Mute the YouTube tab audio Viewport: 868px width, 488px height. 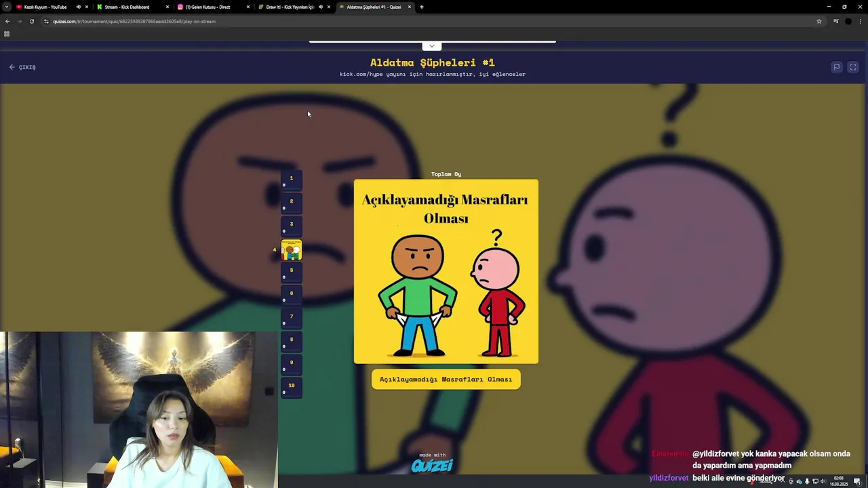tap(78, 7)
